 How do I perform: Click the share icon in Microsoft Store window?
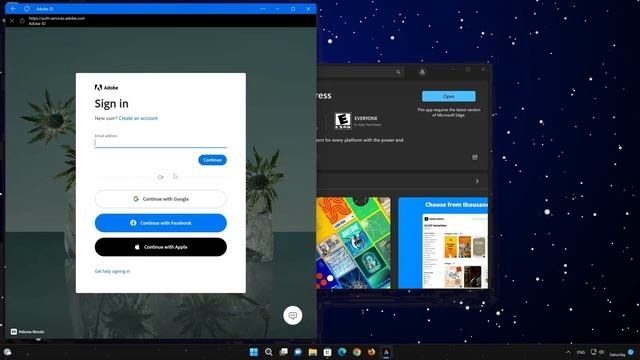coord(475,157)
